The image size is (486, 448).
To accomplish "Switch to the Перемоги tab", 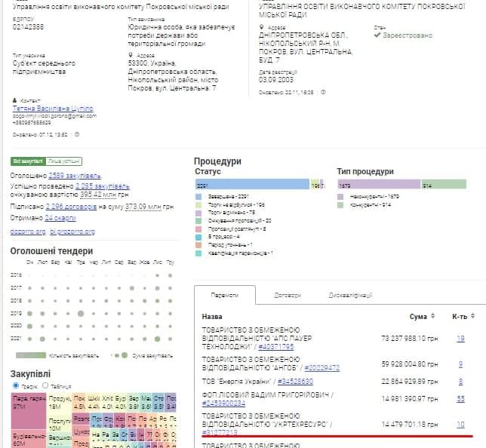I will pyautogui.click(x=225, y=296).
